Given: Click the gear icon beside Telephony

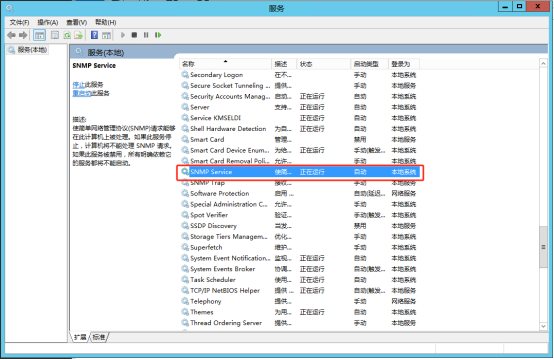Looking at the screenshot, I should [x=185, y=301].
